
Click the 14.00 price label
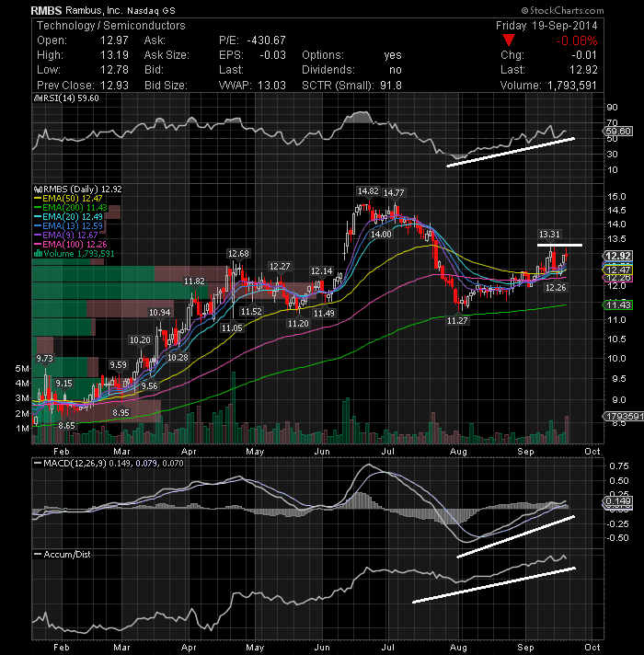point(381,235)
